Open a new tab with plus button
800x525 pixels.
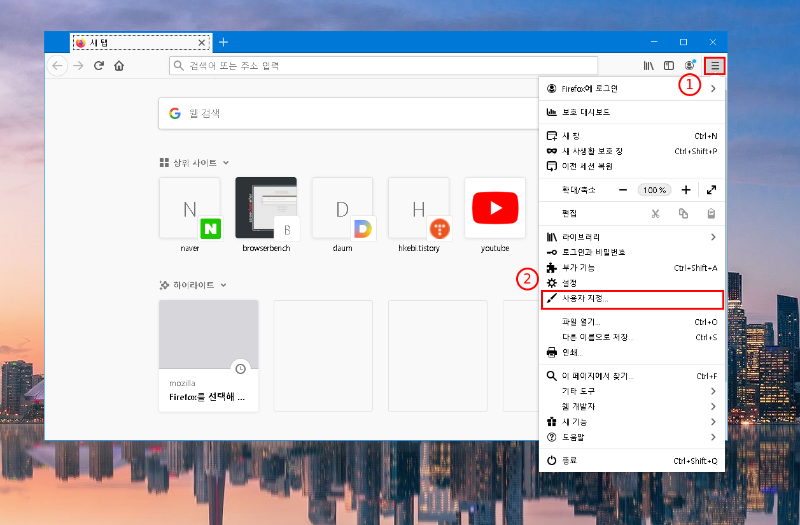[x=223, y=42]
